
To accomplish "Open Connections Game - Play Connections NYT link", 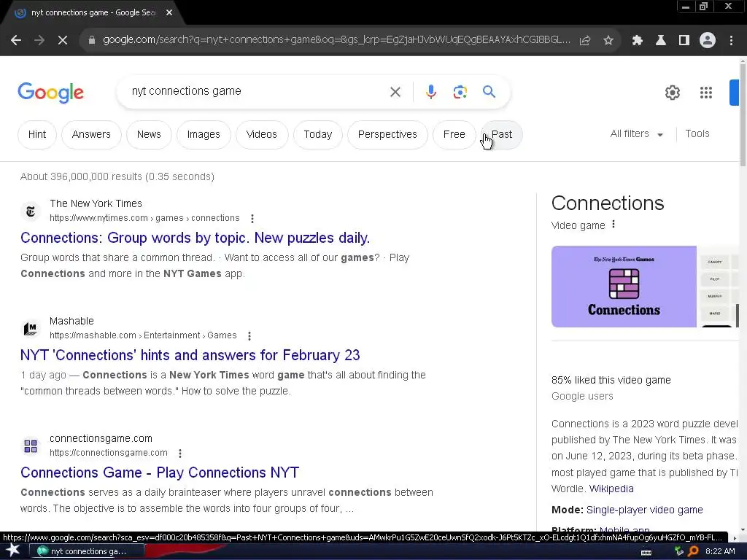I will [x=160, y=472].
